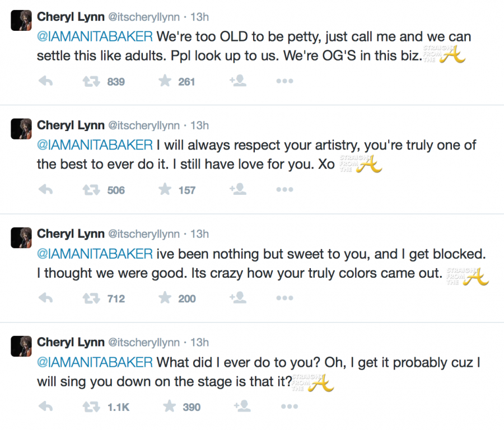This screenshot has width=504, height=430.
Task: Click Cheryl Lynn's avatar on the "I get blocked" tweet
Action: (21, 238)
